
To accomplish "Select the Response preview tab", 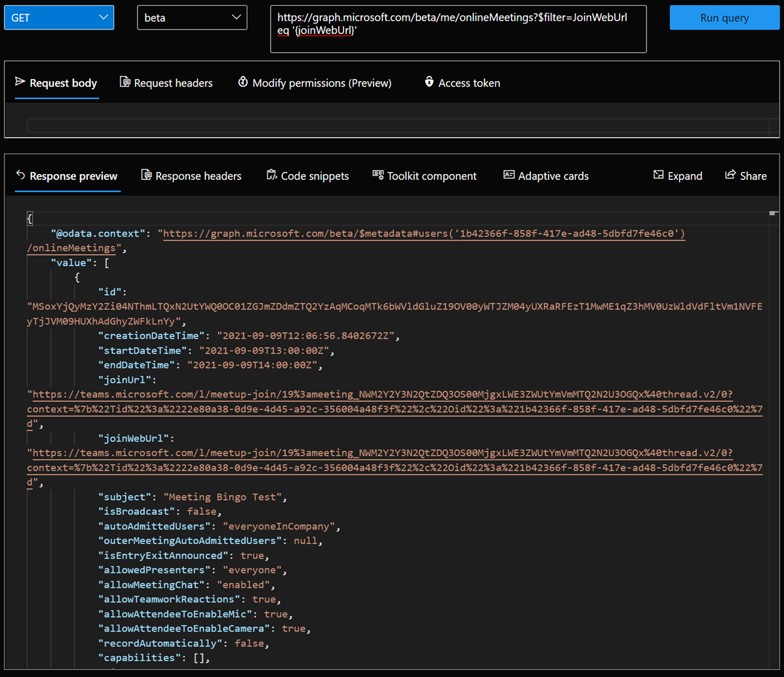I will [x=67, y=176].
